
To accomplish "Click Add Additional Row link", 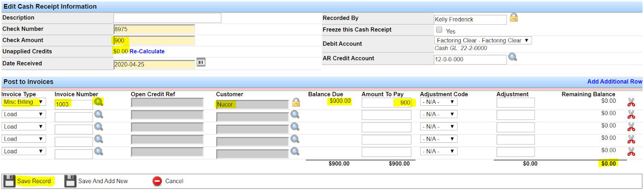I will point(615,81).
